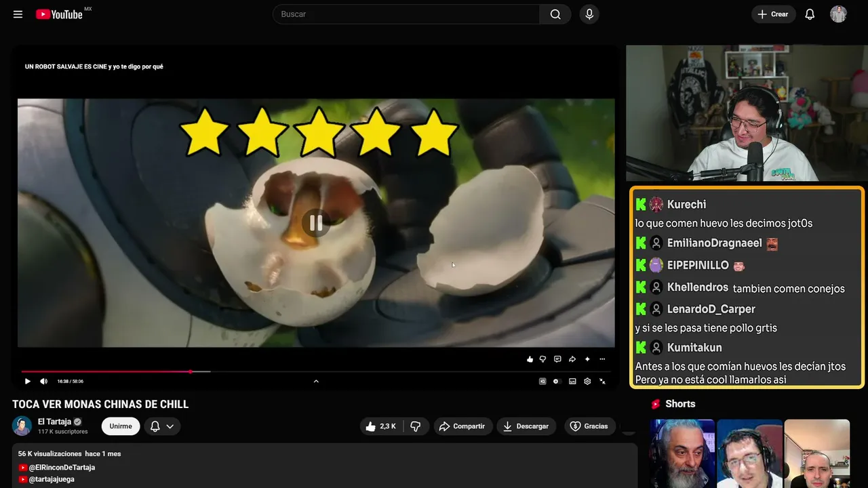Open El Tartaja channel avatar
This screenshot has width=868, height=488.
(x=22, y=426)
